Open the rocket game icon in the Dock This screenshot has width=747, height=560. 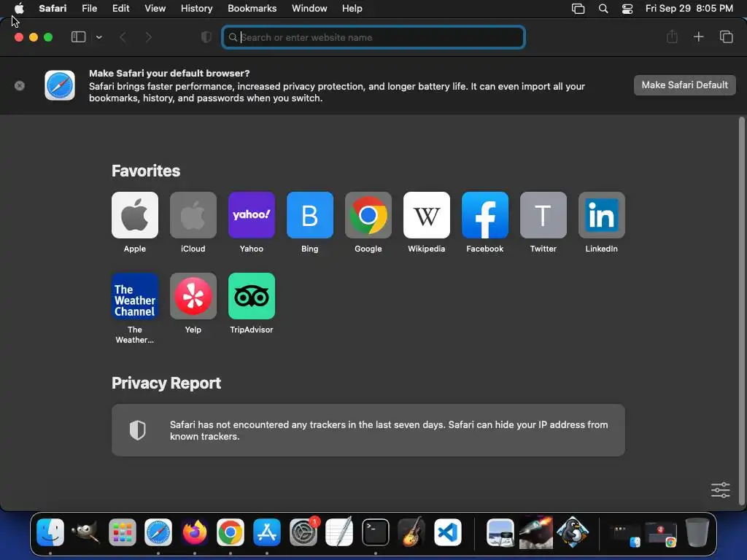tap(536, 532)
